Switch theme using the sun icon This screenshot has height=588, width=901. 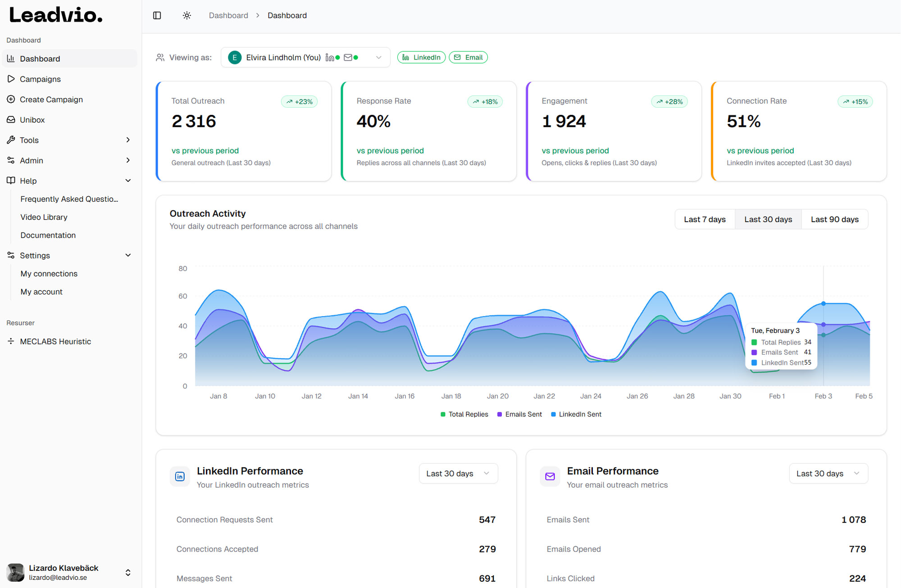click(187, 15)
